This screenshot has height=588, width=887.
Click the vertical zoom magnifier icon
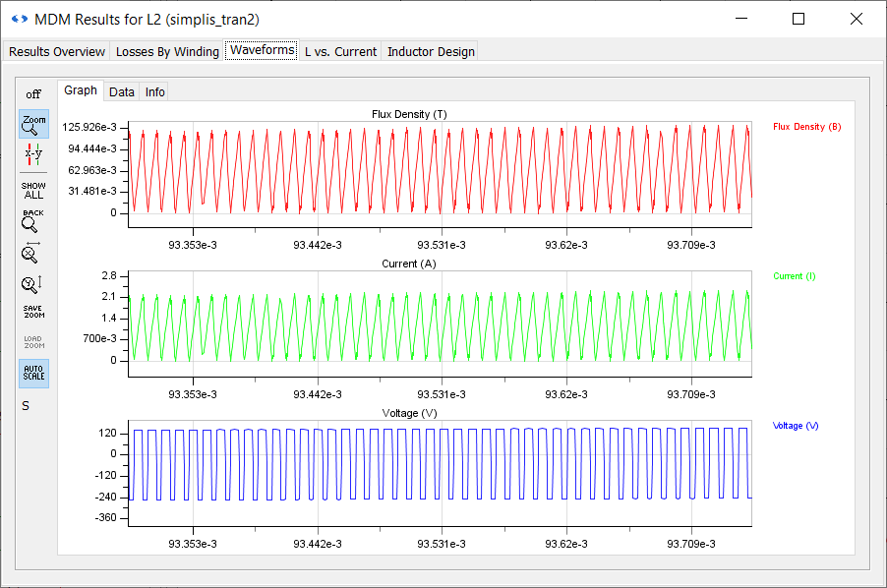click(31, 284)
